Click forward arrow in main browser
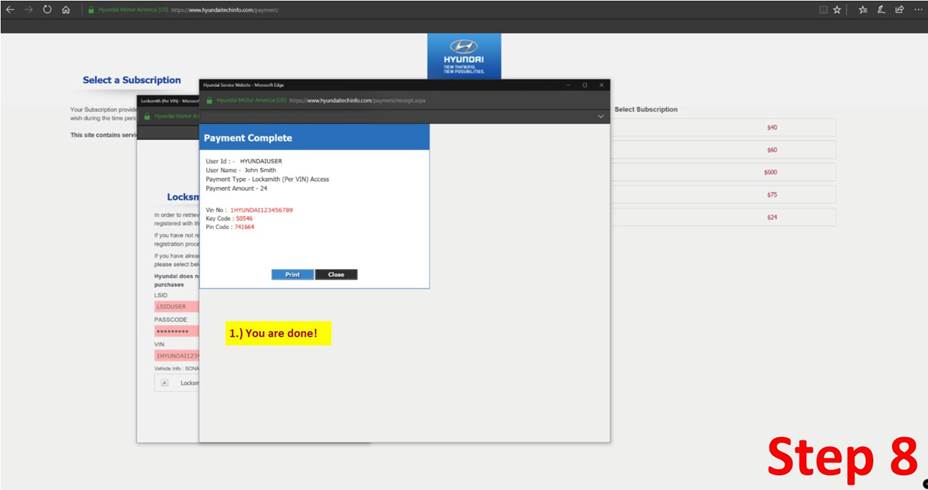The width and height of the screenshot is (928, 490). [28, 9]
